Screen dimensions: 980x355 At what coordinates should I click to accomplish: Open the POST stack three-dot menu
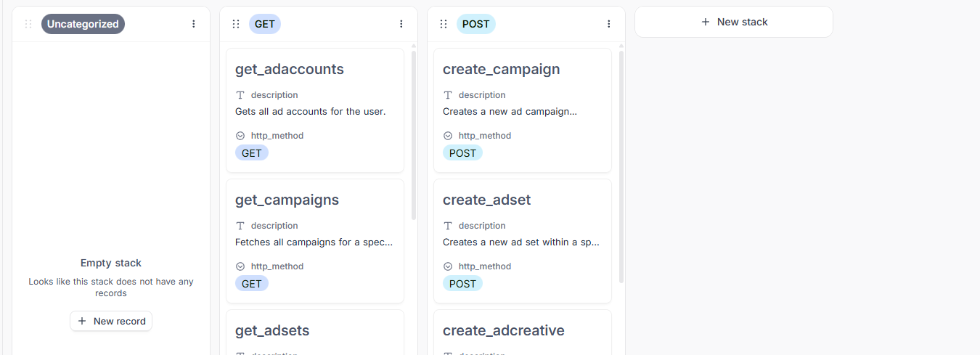coord(608,24)
